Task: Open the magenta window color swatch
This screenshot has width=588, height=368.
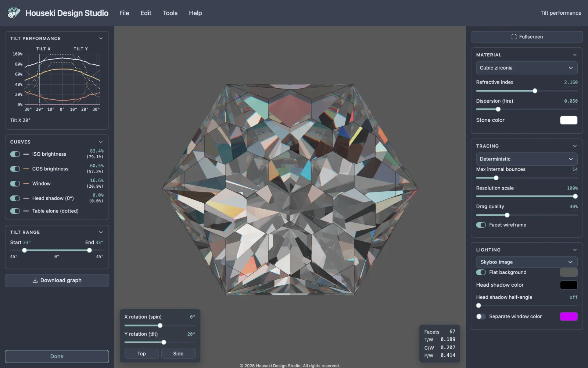Action: pos(569,316)
